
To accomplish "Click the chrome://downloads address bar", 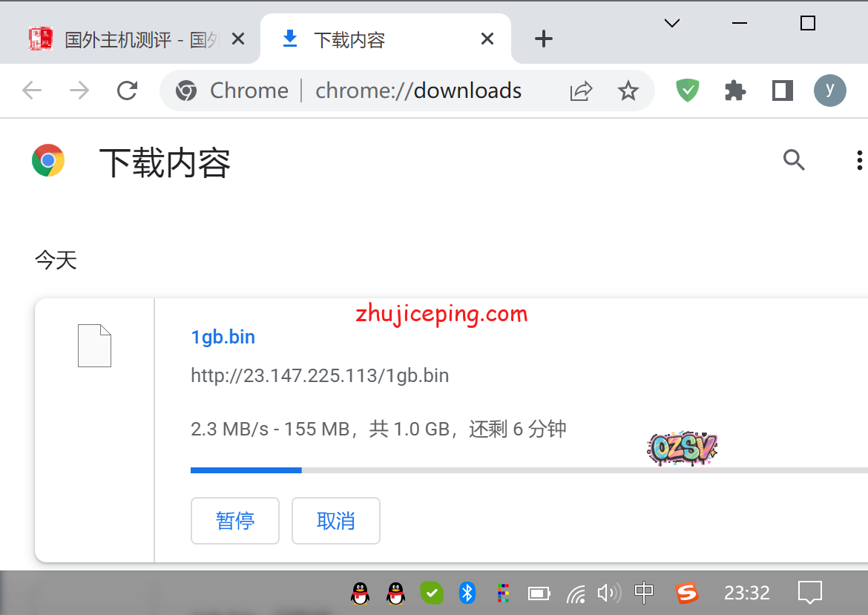I will pyautogui.click(x=418, y=91).
